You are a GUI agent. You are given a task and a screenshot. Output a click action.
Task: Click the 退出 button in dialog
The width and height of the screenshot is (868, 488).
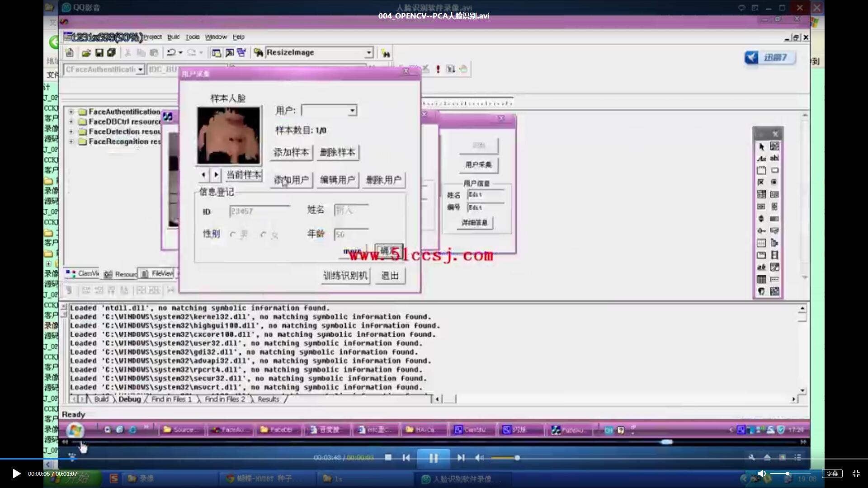[390, 276]
